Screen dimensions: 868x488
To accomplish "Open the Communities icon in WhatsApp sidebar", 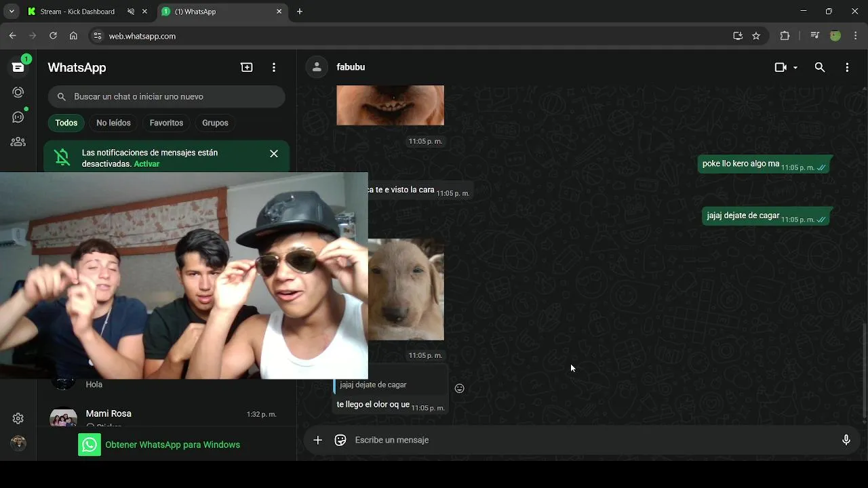I will tap(18, 142).
